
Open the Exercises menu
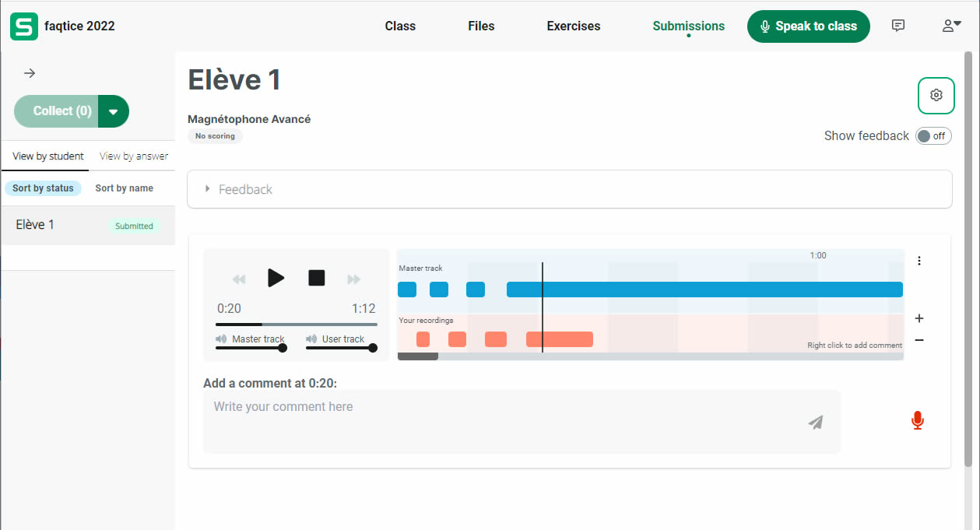tap(573, 26)
